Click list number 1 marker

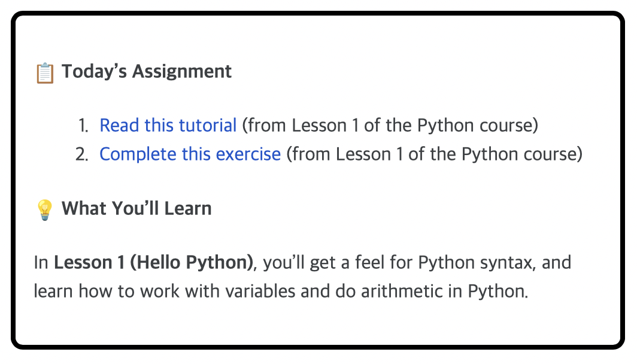pos(83,126)
